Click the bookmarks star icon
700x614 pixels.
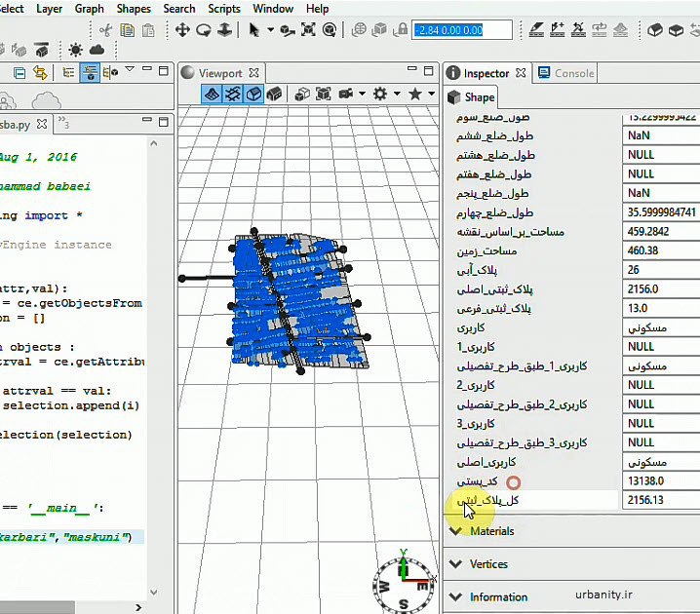tap(415, 94)
